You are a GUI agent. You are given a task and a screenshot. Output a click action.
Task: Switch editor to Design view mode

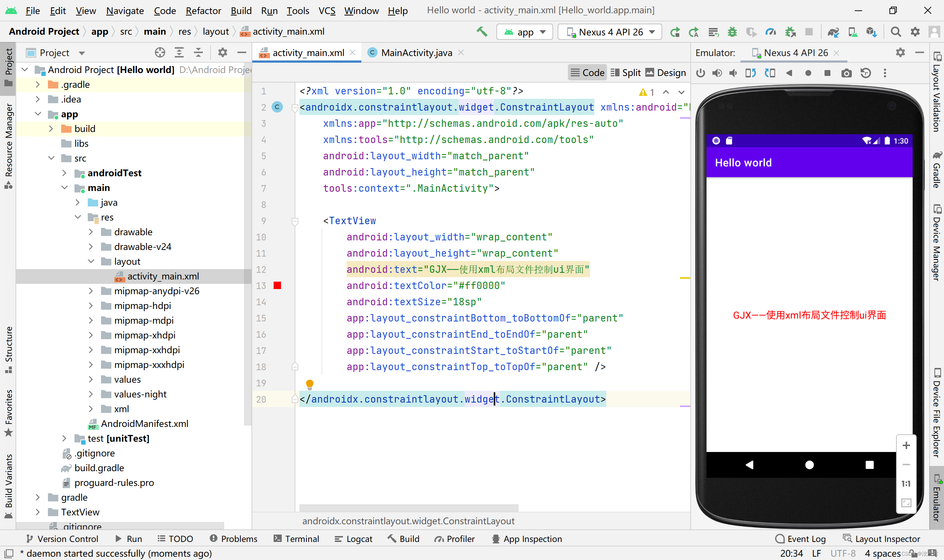click(x=666, y=73)
